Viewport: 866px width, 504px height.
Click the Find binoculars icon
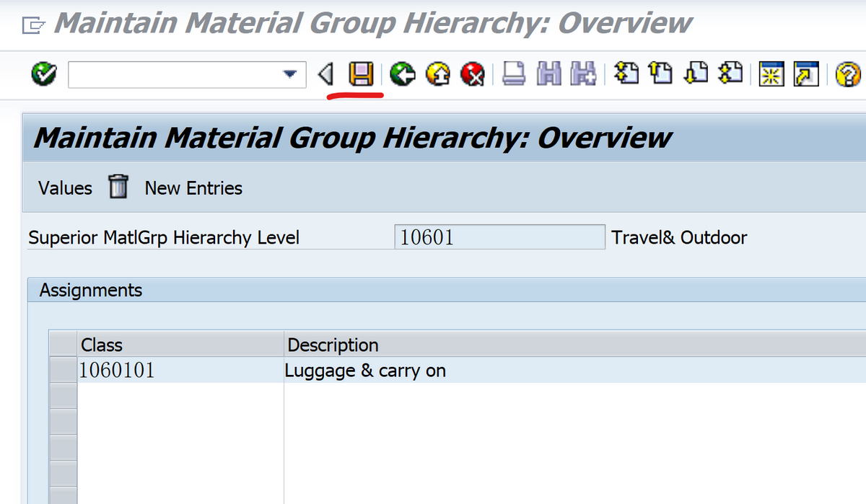coord(550,74)
